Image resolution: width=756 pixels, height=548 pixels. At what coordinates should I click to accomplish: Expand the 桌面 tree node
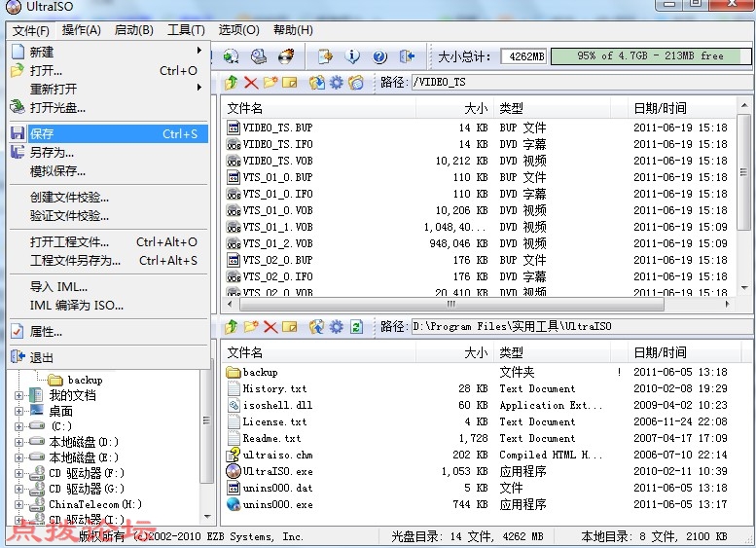point(18,411)
